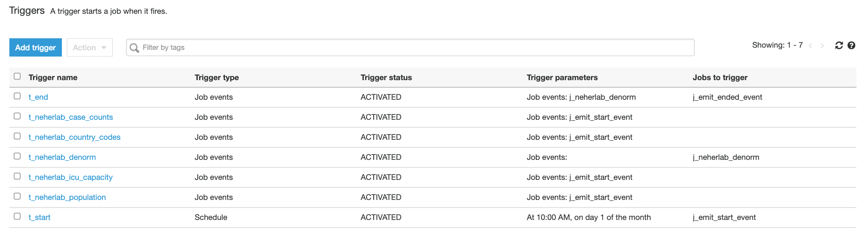868x240 pixels.
Task: Click the search magnifier icon
Action: click(134, 48)
